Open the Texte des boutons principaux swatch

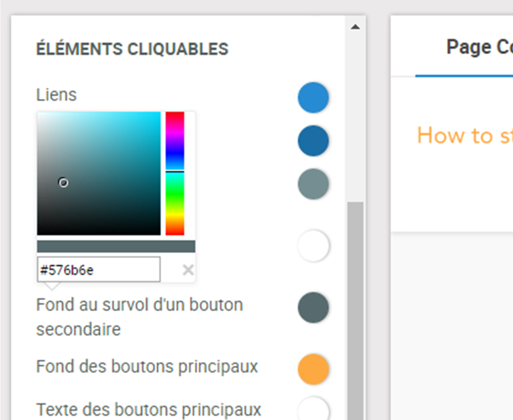point(313,409)
